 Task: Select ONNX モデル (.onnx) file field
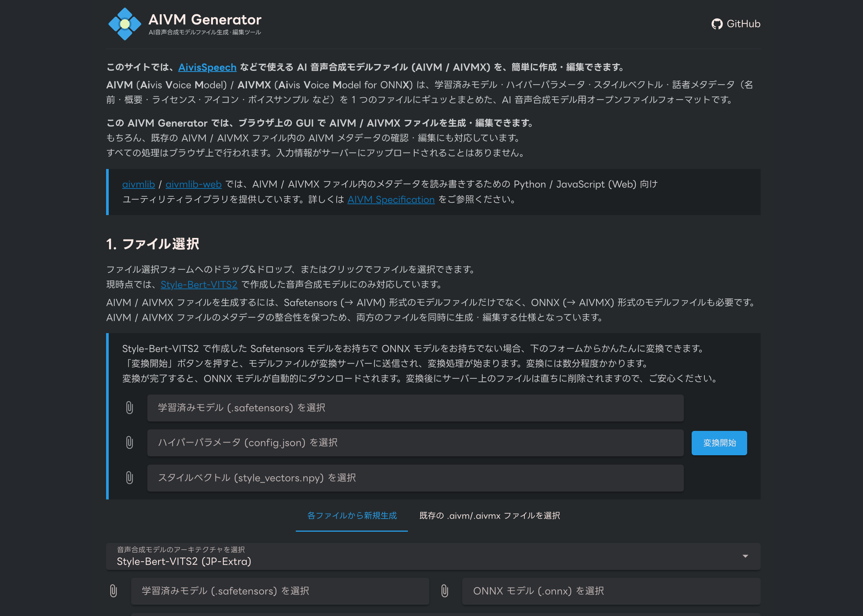tap(611, 591)
